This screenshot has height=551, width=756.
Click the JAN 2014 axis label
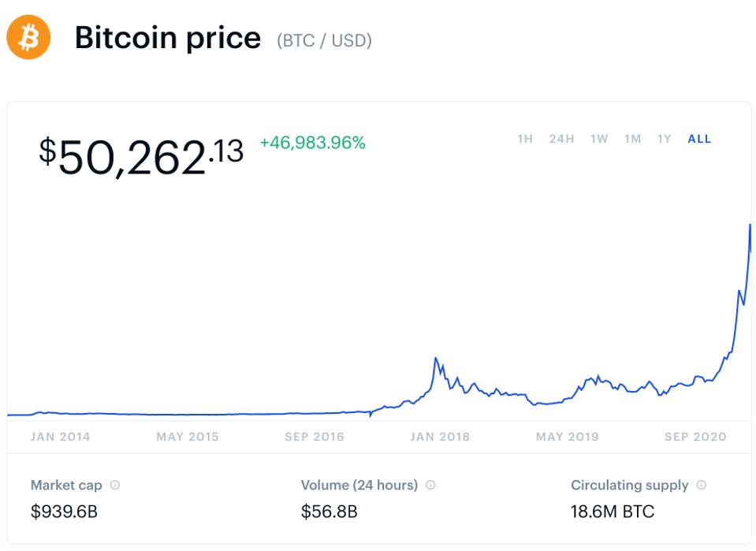coord(61,436)
